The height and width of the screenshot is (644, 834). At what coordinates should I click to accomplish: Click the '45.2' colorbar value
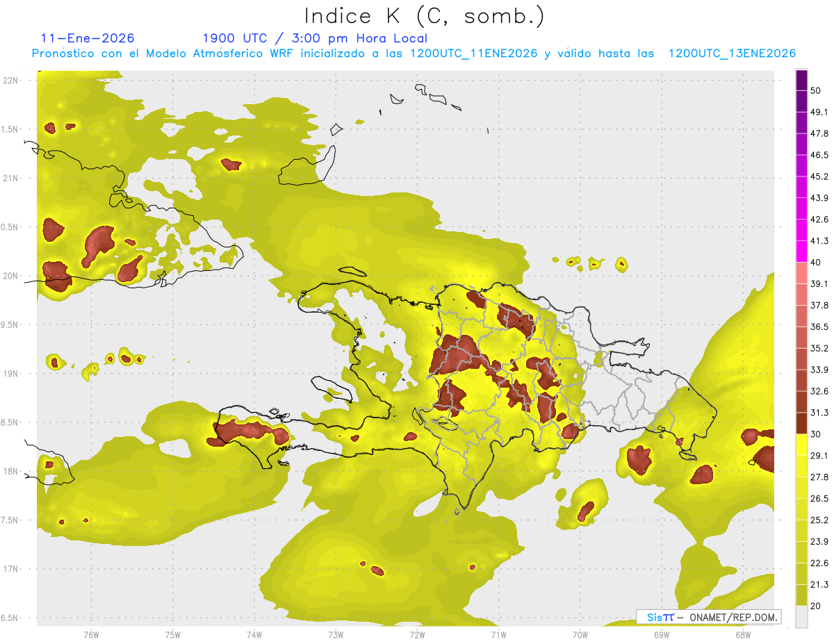point(819,177)
